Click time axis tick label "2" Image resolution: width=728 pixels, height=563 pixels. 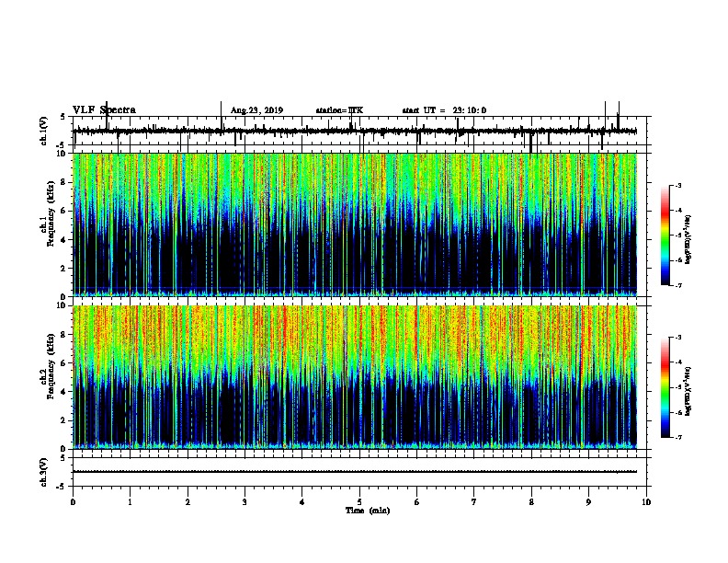pos(188,502)
